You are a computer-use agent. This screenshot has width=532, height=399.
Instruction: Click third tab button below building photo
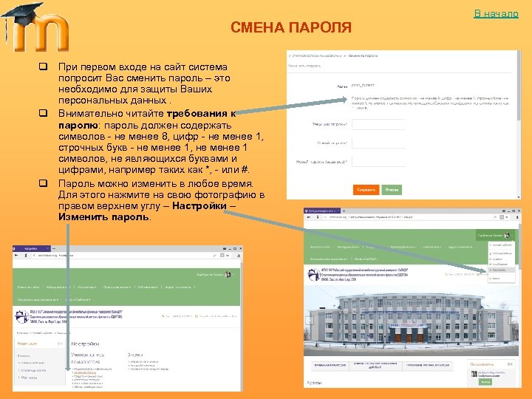coord(428,366)
